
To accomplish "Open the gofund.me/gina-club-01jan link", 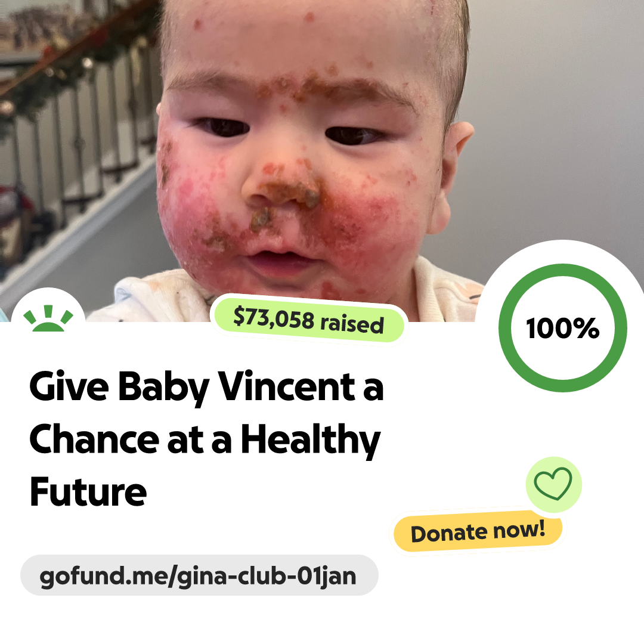I will (197, 576).
